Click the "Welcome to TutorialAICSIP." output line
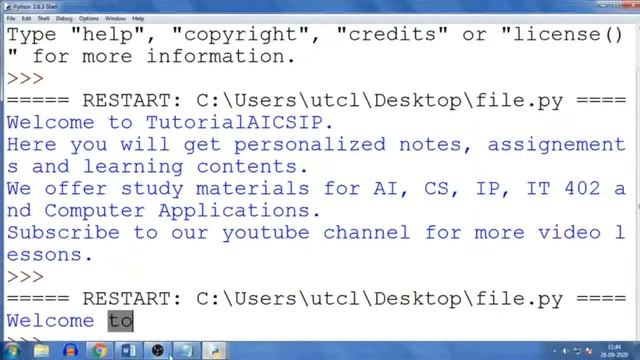 click(x=170, y=122)
